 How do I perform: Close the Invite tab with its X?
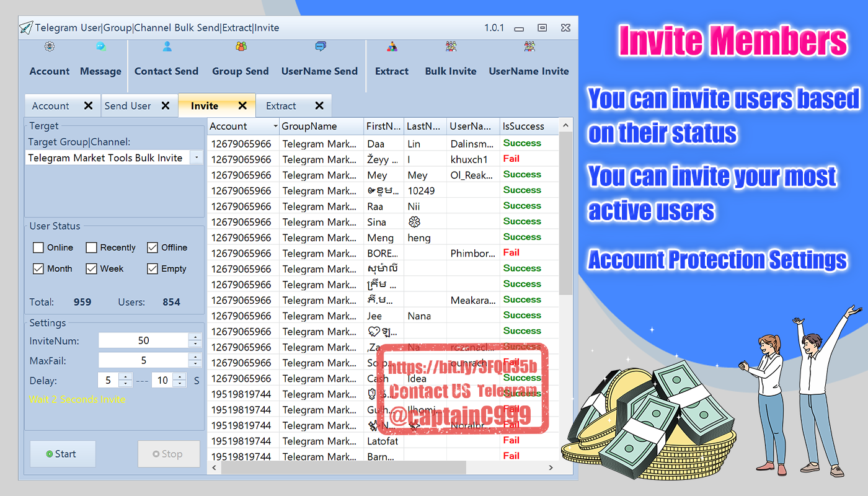click(x=242, y=106)
